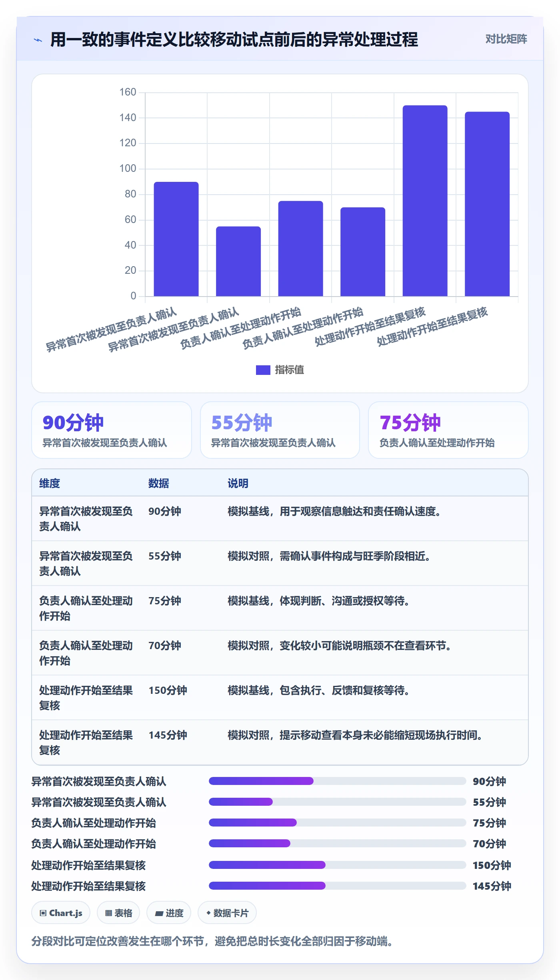Click the 说明 column header
This screenshot has width=560, height=980.
click(238, 483)
